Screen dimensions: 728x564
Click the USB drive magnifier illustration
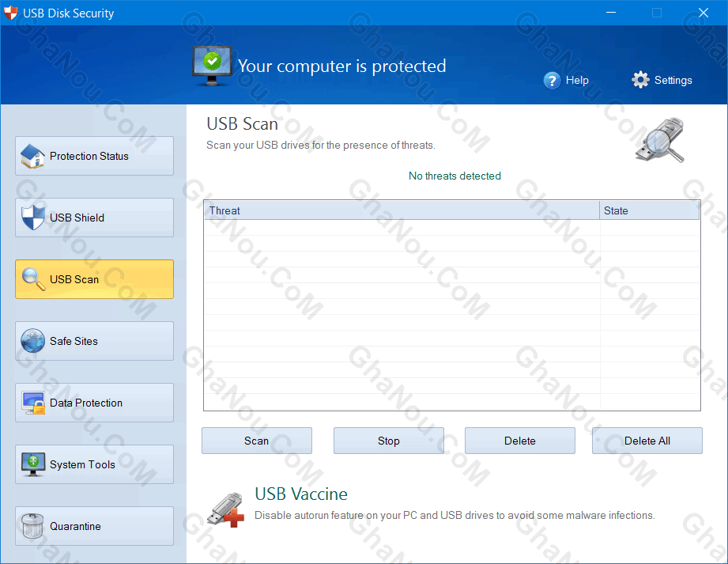pos(660,140)
